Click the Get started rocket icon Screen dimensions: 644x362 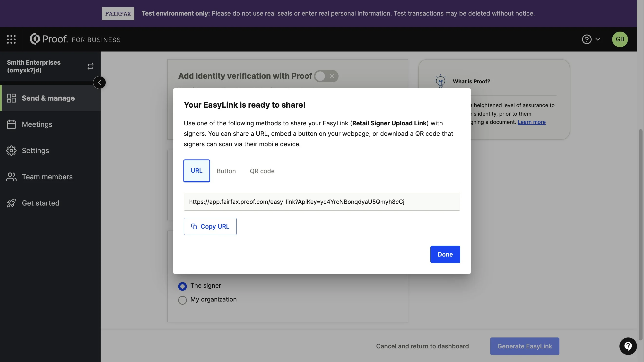tap(11, 203)
